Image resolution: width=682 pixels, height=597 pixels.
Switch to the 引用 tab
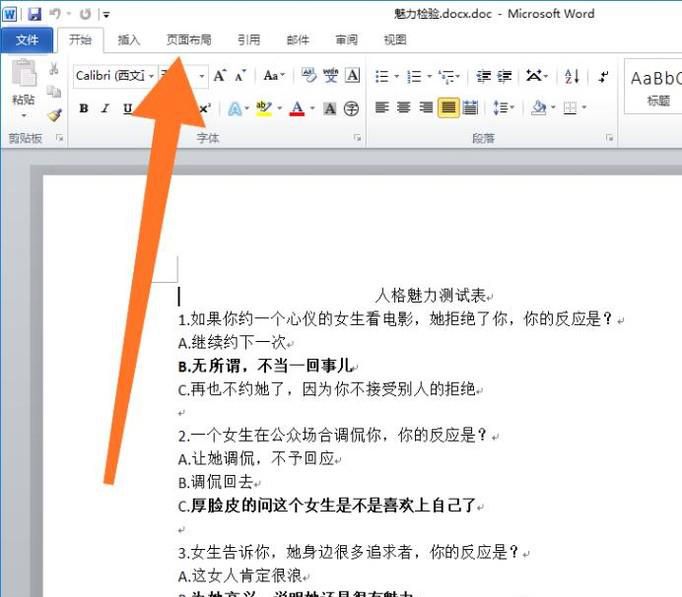click(249, 40)
